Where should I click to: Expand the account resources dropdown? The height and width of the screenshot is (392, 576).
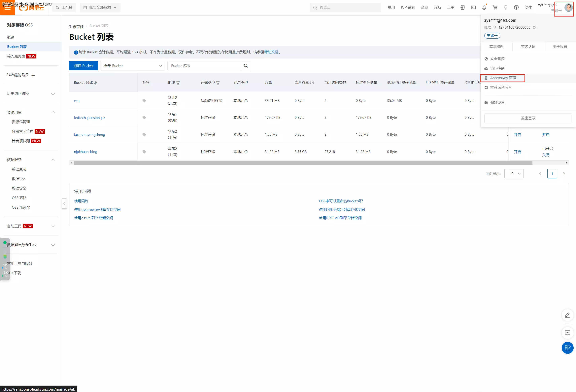(100, 7)
